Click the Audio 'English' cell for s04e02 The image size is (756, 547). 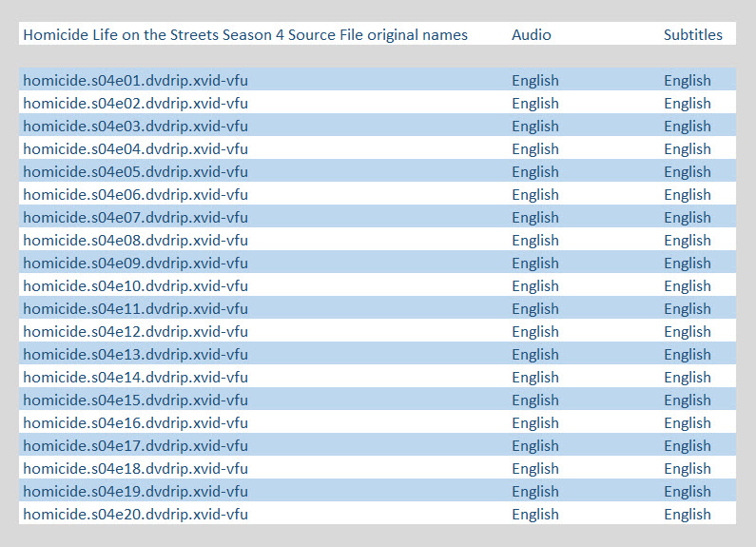535,103
